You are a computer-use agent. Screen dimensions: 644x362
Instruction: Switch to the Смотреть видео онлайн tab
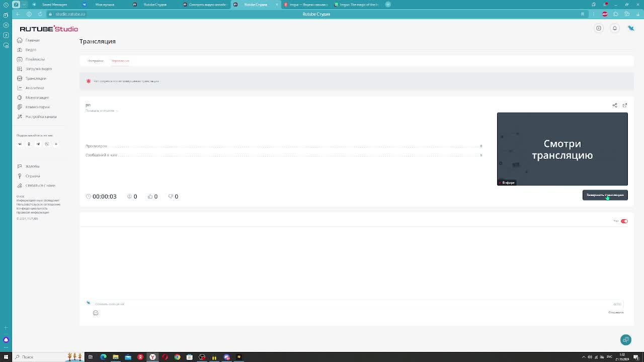coord(205,5)
